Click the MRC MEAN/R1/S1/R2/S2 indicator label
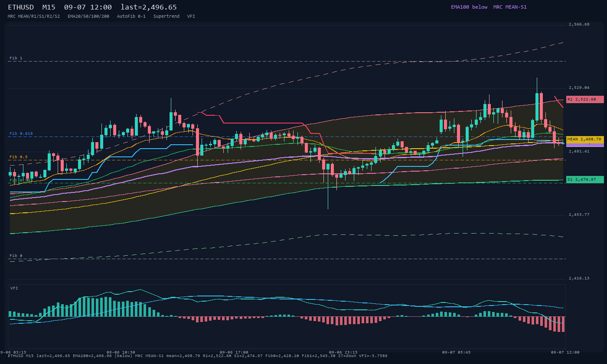This screenshot has width=607, height=364. click(34, 16)
